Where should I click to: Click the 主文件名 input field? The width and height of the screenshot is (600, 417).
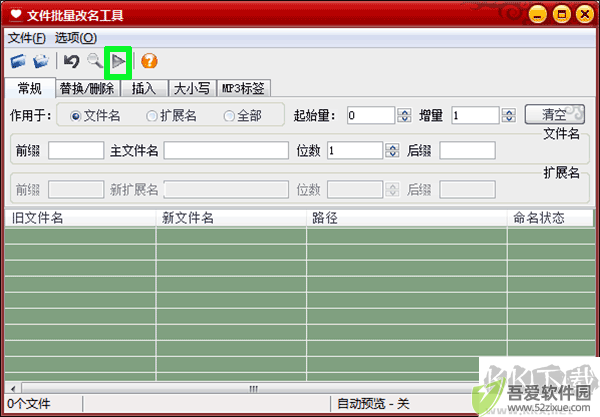(x=226, y=150)
